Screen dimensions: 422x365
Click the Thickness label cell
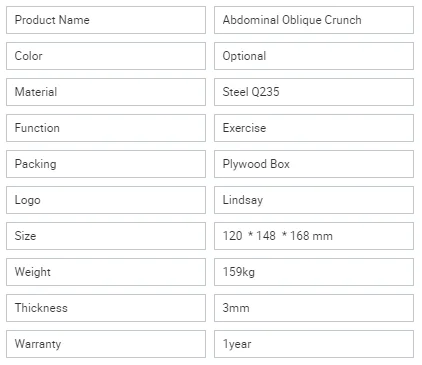click(x=106, y=308)
